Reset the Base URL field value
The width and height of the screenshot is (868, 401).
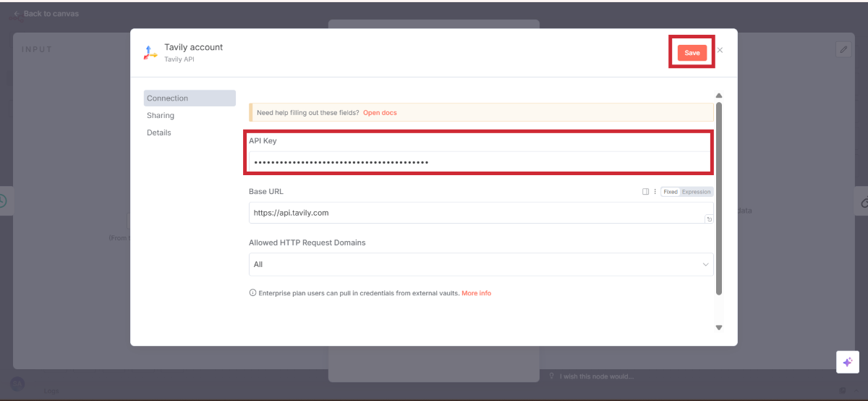tap(709, 219)
